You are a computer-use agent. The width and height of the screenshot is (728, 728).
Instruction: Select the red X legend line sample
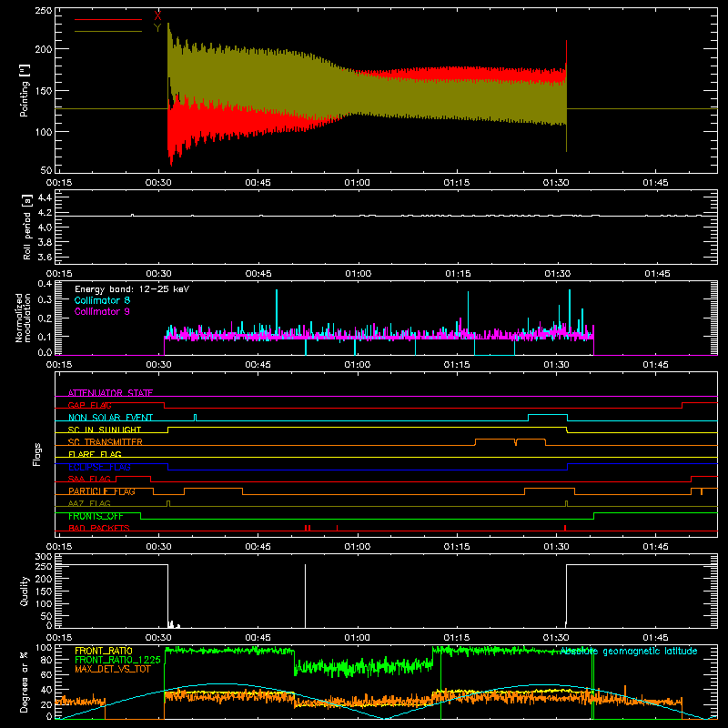[108, 19]
